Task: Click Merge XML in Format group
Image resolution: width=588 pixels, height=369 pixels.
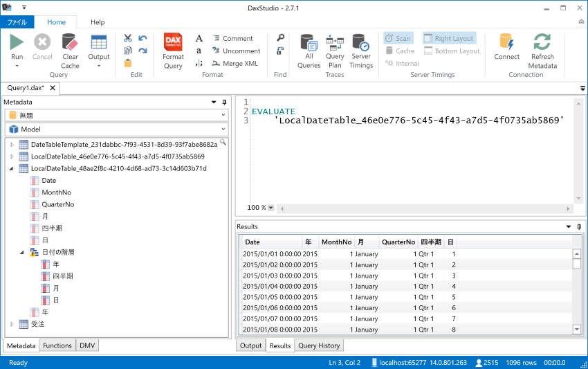Action: tap(235, 64)
